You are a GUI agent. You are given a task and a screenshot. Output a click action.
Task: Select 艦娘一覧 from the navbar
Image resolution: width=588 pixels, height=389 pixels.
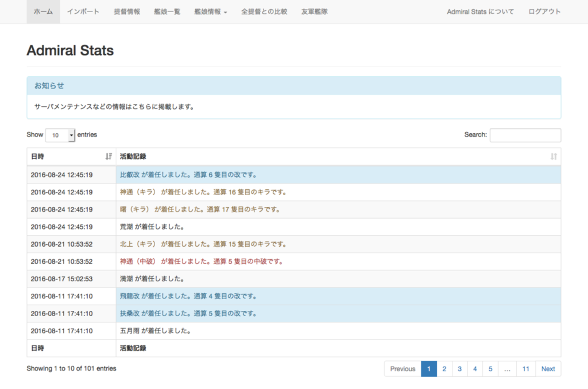pyautogui.click(x=167, y=12)
